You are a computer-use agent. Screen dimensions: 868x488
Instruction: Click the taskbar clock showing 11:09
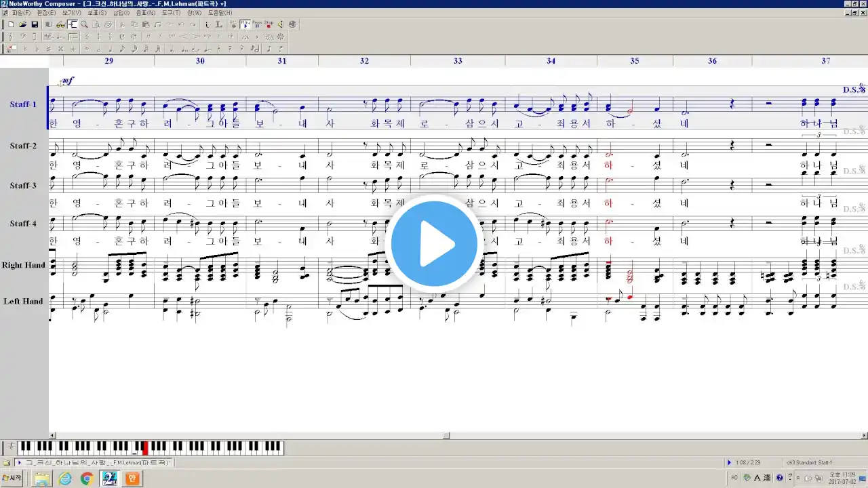click(x=842, y=478)
